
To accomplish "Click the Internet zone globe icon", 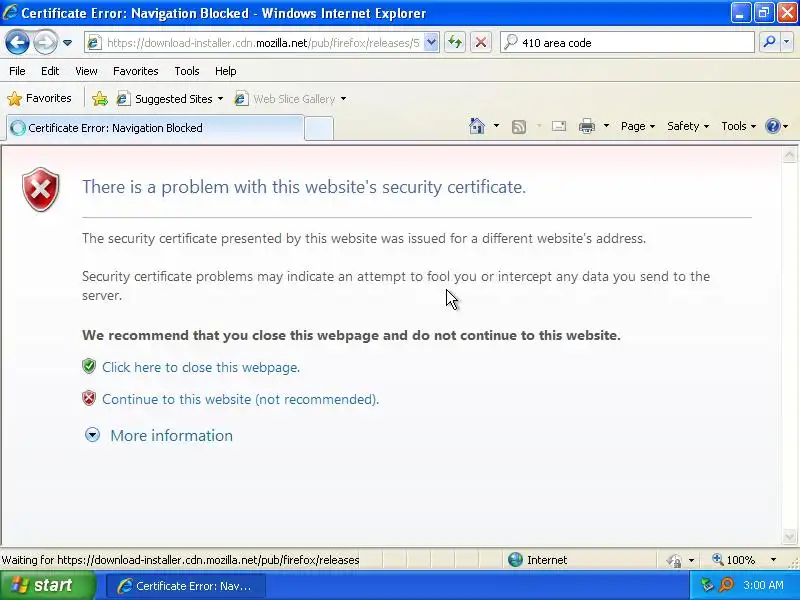I will coord(515,560).
